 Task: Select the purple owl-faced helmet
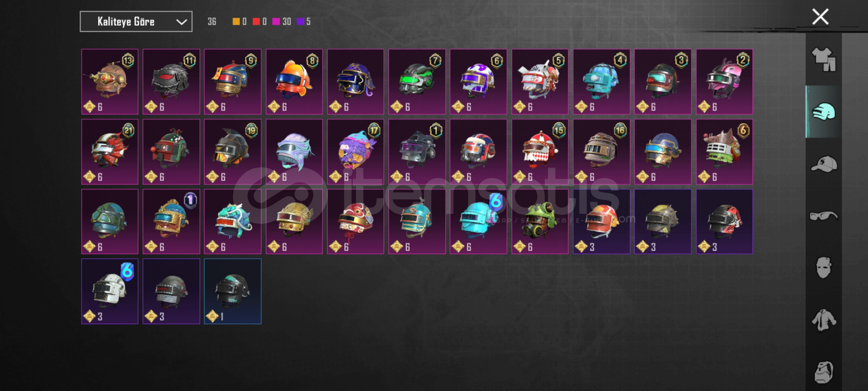coord(356,152)
